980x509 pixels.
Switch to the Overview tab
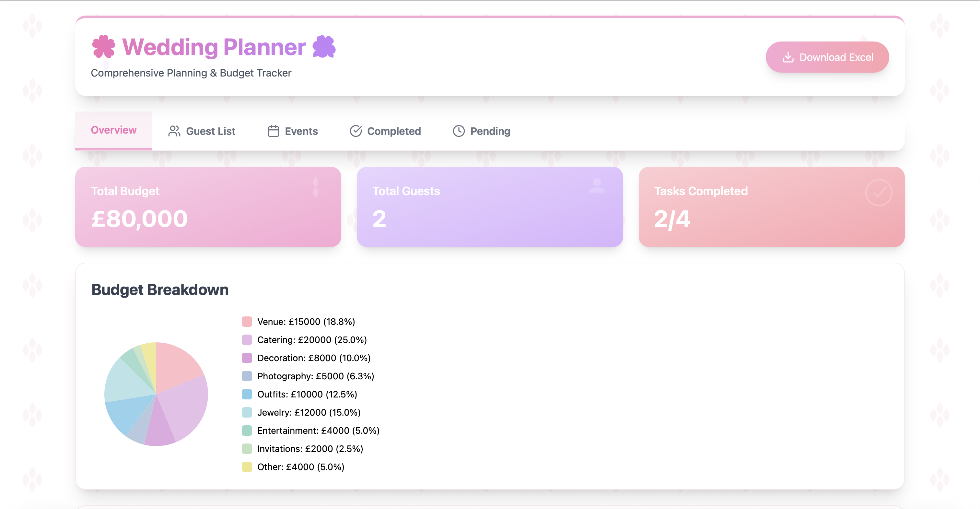click(113, 130)
